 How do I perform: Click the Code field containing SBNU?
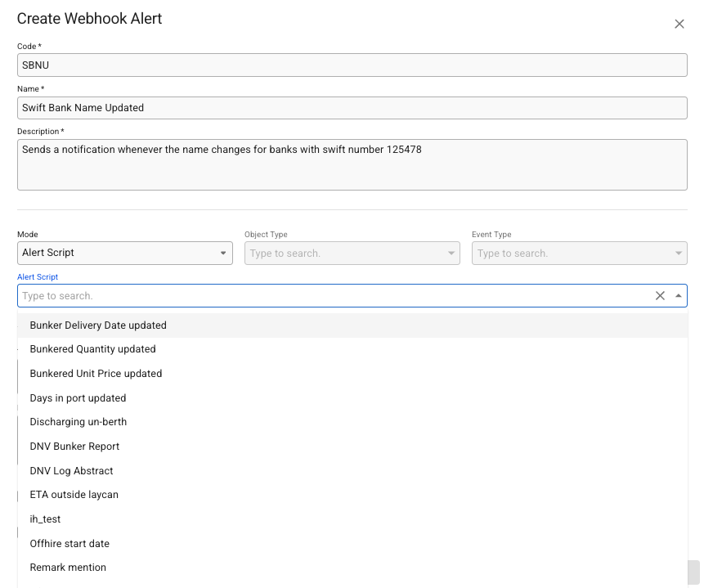click(x=352, y=65)
